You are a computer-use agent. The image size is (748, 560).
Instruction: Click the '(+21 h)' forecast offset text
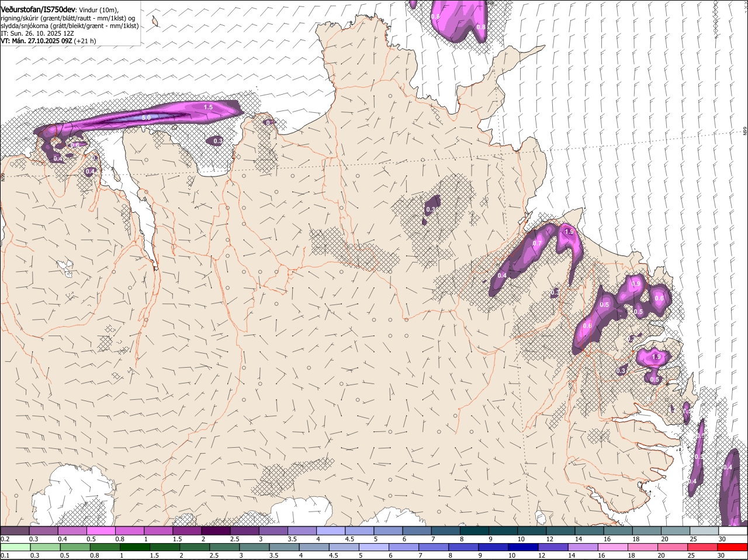[x=85, y=41]
